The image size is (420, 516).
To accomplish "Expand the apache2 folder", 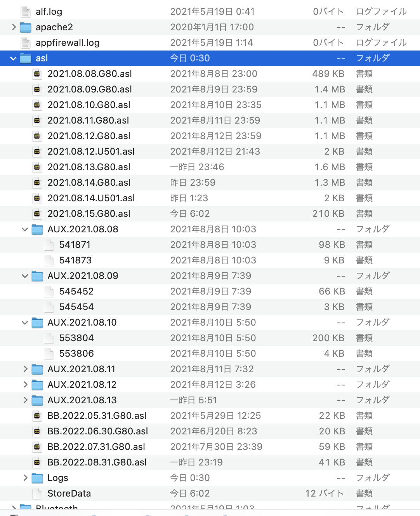I will (14, 27).
